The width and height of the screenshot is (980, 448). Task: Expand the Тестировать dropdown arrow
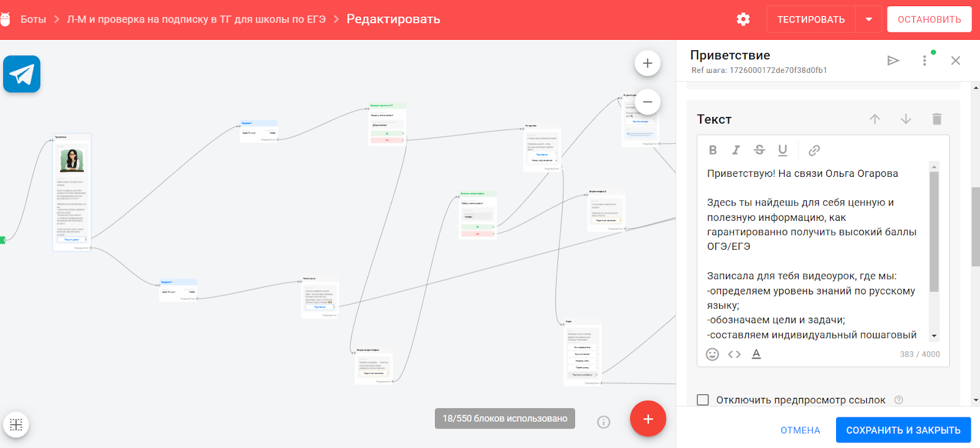869,19
